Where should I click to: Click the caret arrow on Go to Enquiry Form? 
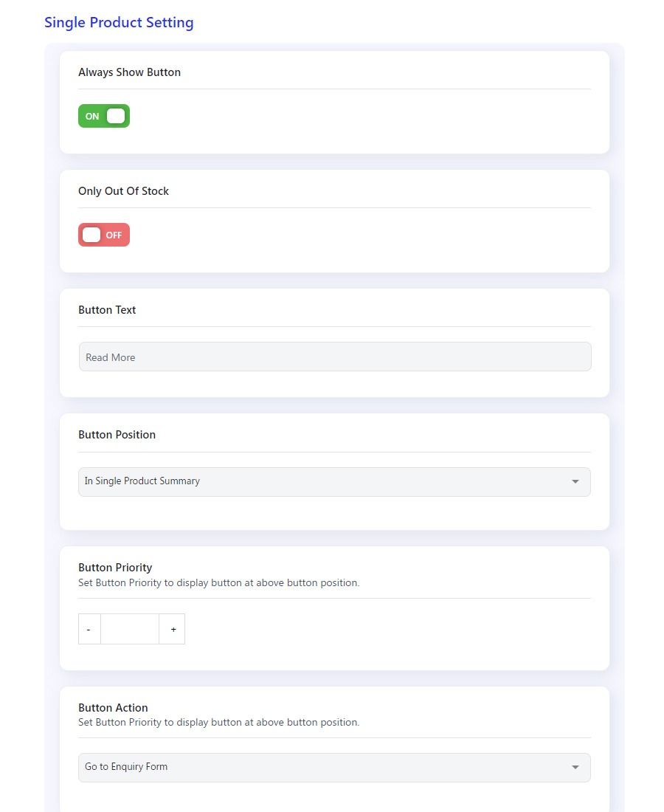[575, 768]
